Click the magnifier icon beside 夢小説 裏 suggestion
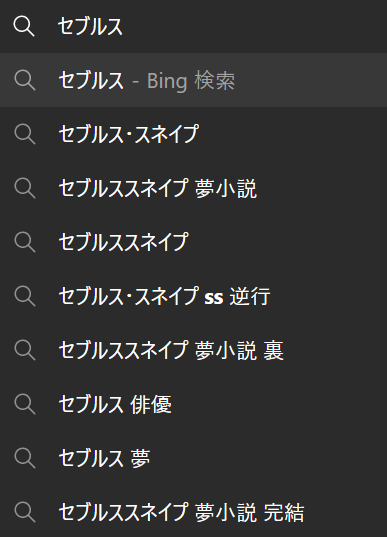The width and height of the screenshot is (387, 537). tap(25, 350)
